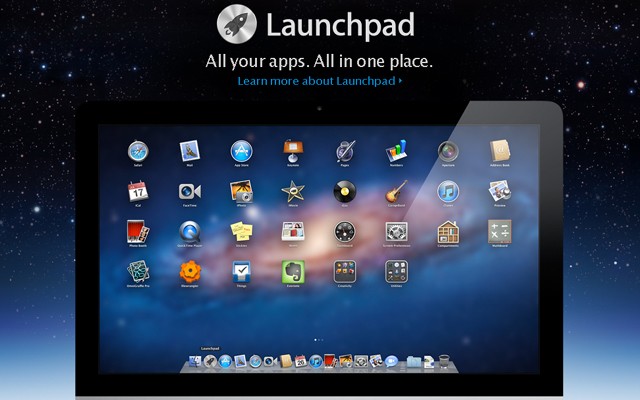Screen dimensions: 640x400
Task: Launch the iMovie star icon
Action: tap(293, 191)
